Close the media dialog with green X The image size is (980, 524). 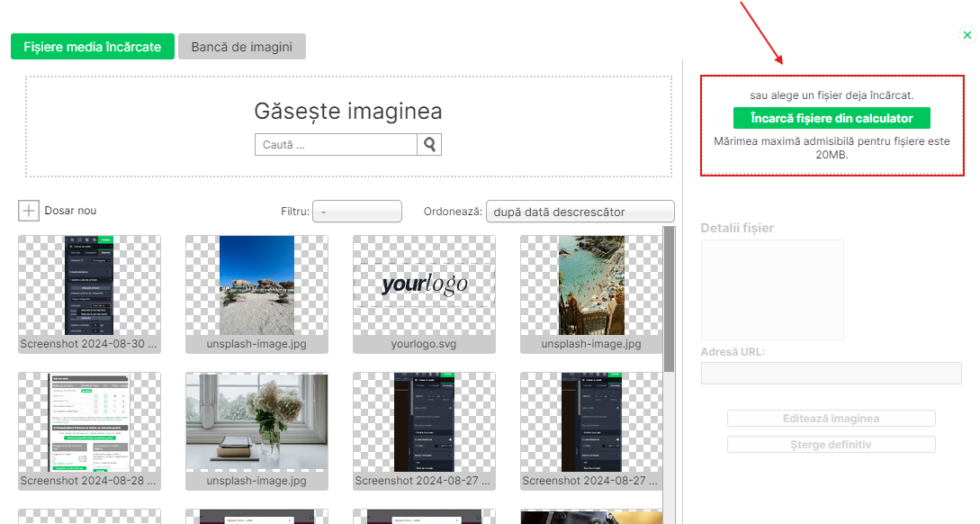(967, 35)
